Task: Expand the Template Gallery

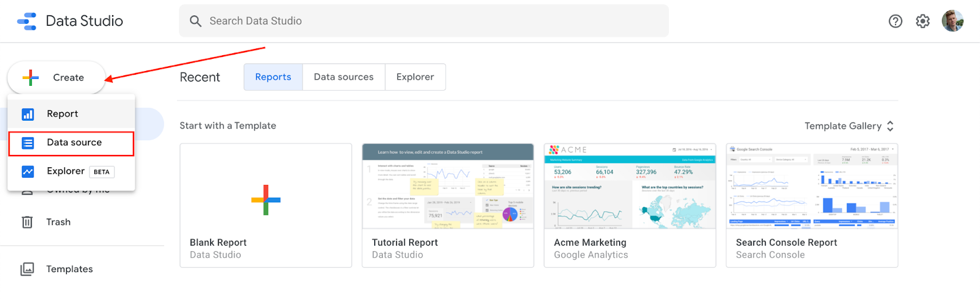Action: point(849,126)
